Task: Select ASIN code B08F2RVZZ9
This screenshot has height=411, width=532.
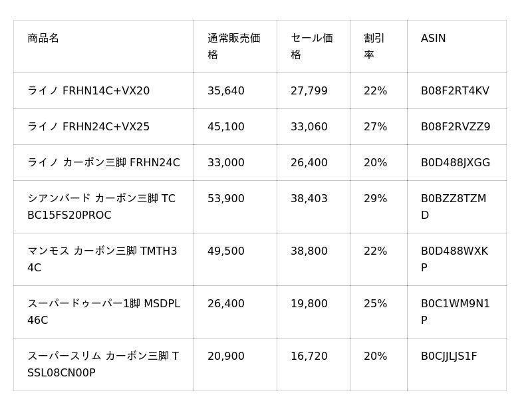Action: point(456,127)
